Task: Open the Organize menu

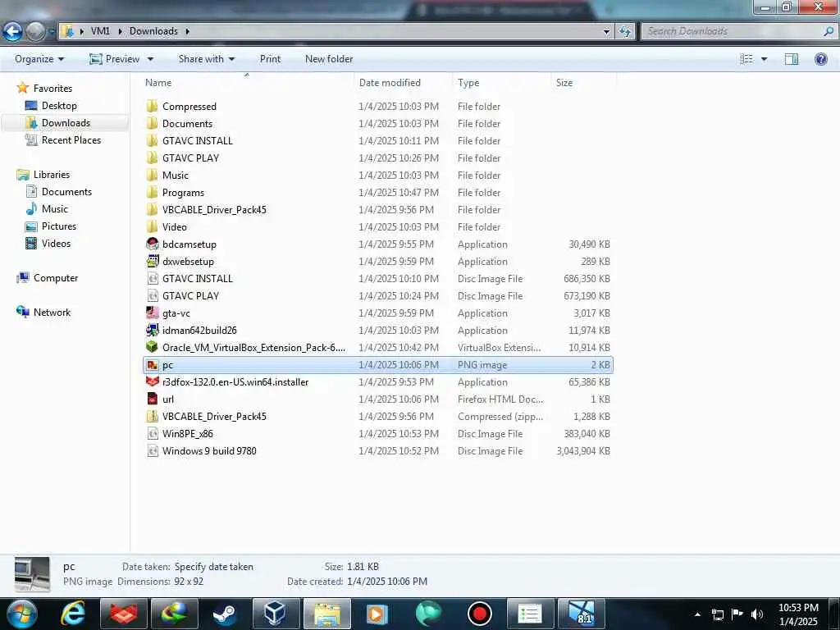Action: (39, 59)
